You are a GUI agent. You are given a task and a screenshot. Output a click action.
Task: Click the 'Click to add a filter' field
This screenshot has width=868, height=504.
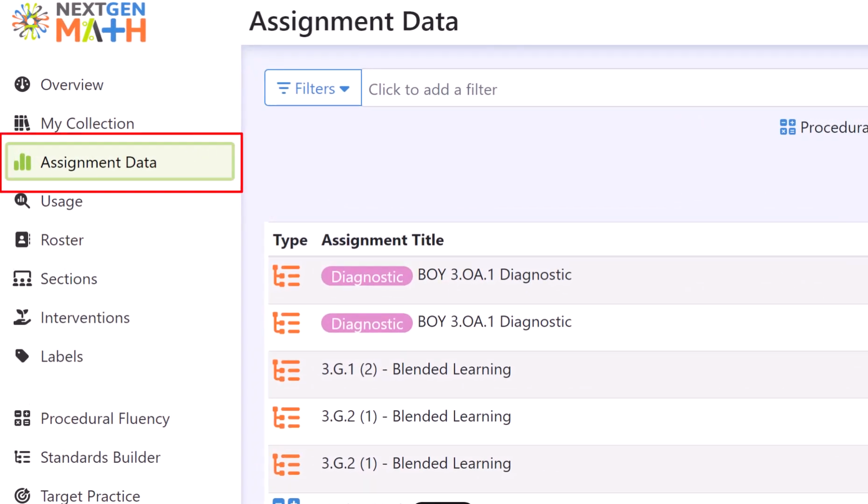(563, 89)
